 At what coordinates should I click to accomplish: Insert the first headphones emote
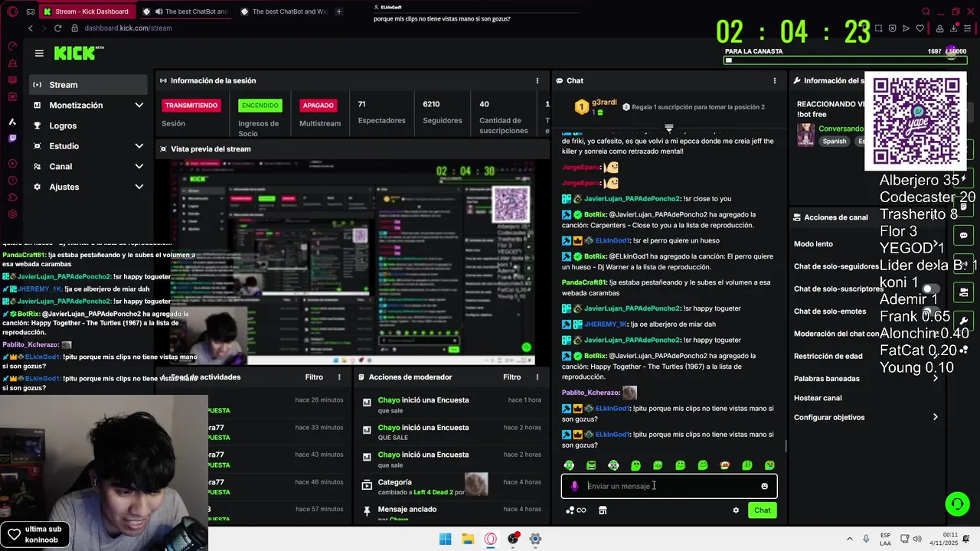tap(569, 465)
